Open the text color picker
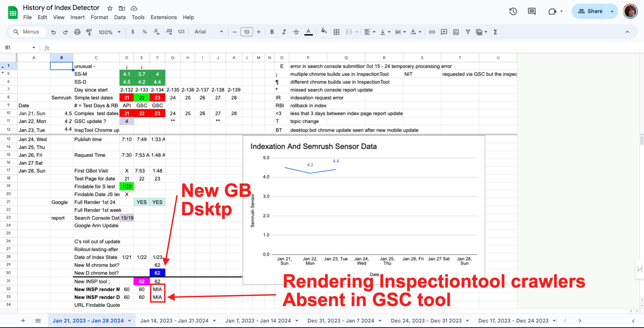This screenshot has width=644, height=328. 309,32
